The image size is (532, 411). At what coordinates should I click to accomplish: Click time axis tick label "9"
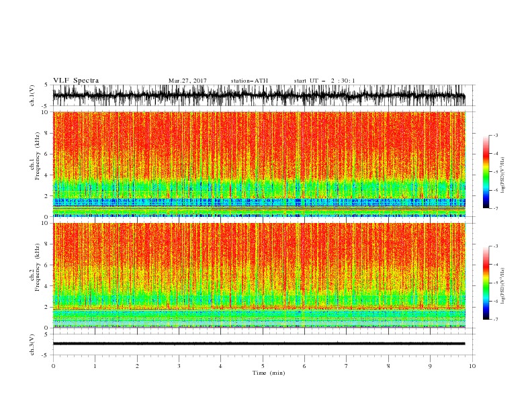pos(430,366)
